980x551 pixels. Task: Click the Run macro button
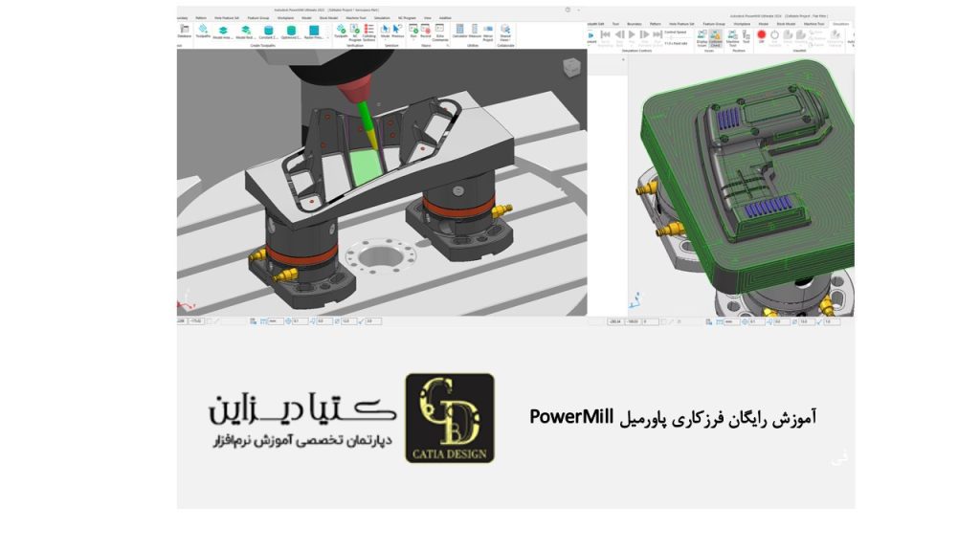point(413,31)
